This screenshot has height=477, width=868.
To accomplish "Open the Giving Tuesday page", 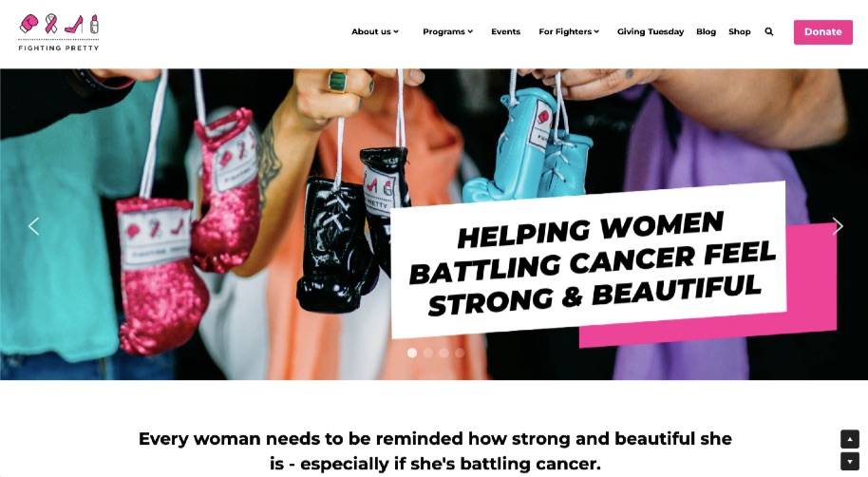I will click(x=651, y=31).
